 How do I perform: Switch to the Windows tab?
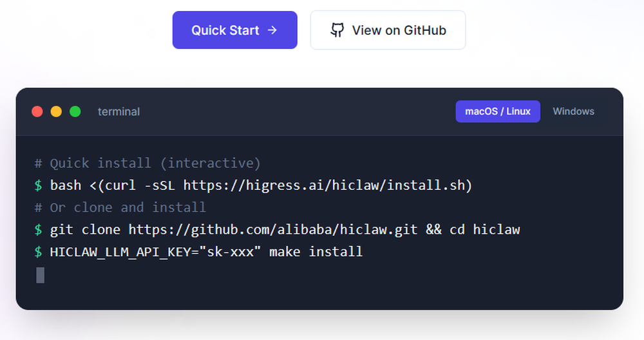point(573,111)
